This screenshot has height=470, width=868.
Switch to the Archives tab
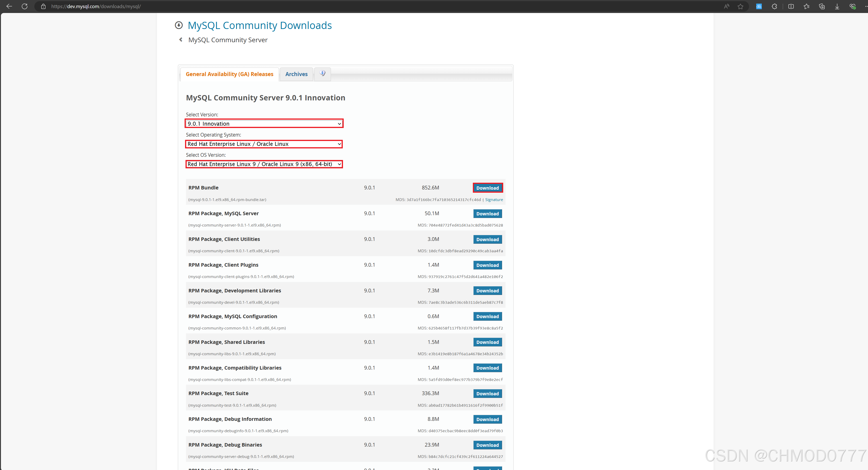[296, 74]
